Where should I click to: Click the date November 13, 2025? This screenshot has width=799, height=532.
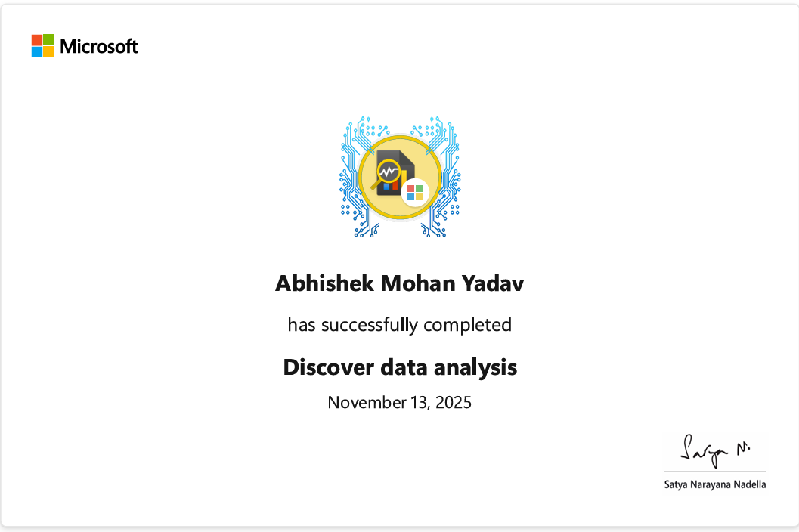(399, 402)
